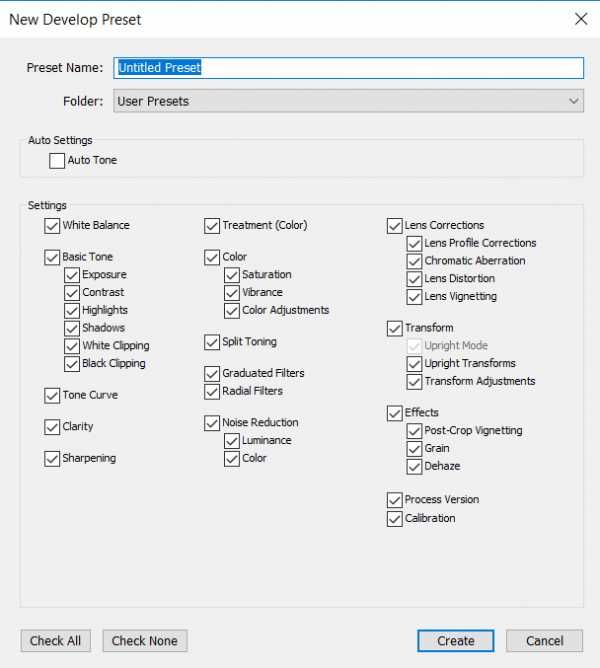Uncheck Split Toning setting
This screenshot has height=668, width=600.
tap(212, 342)
